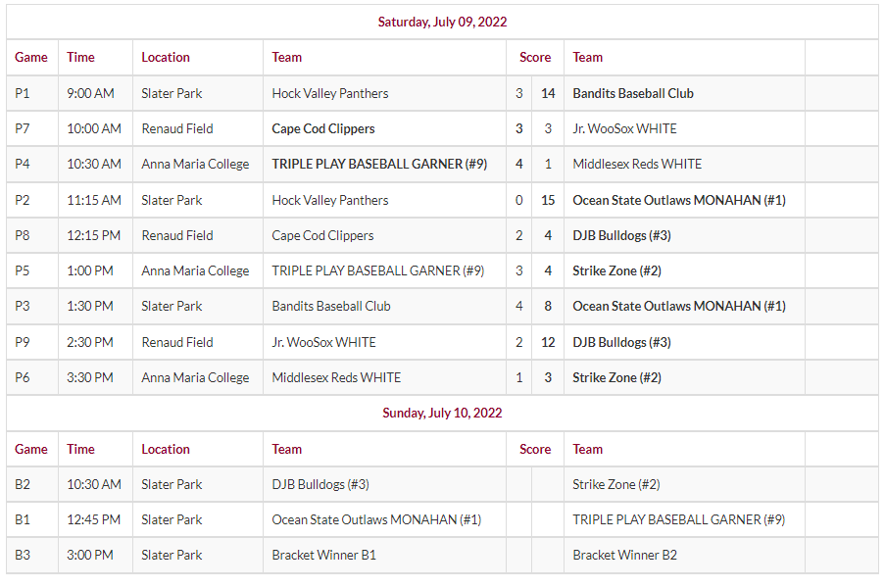The height and width of the screenshot is (588, 885).
Task: Open Bracket Winner B2 team entry
Action: (x=624, y=555)
